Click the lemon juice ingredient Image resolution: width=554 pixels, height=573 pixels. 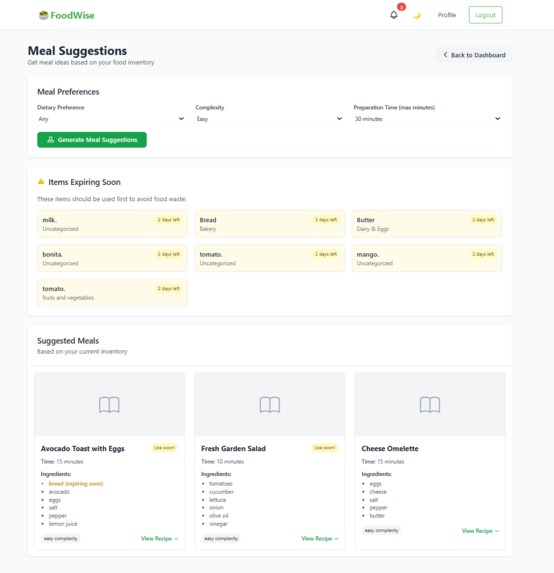pyautogui.click(x=63, y=524)
